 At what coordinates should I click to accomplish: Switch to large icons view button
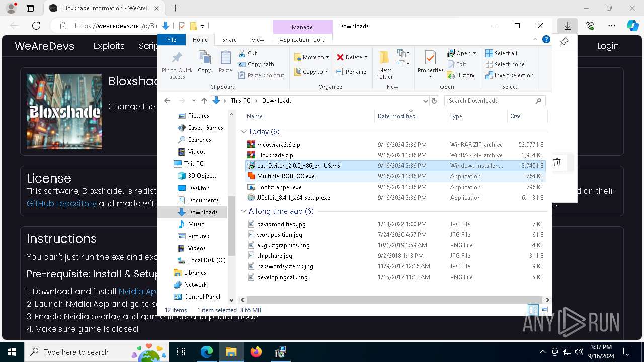coord(544,310)
